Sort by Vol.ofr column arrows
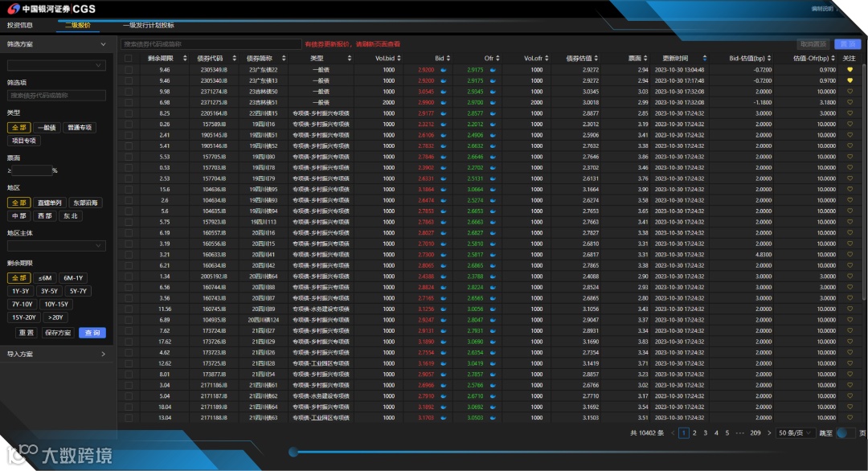The image size is (868, 471). point(547,58)
